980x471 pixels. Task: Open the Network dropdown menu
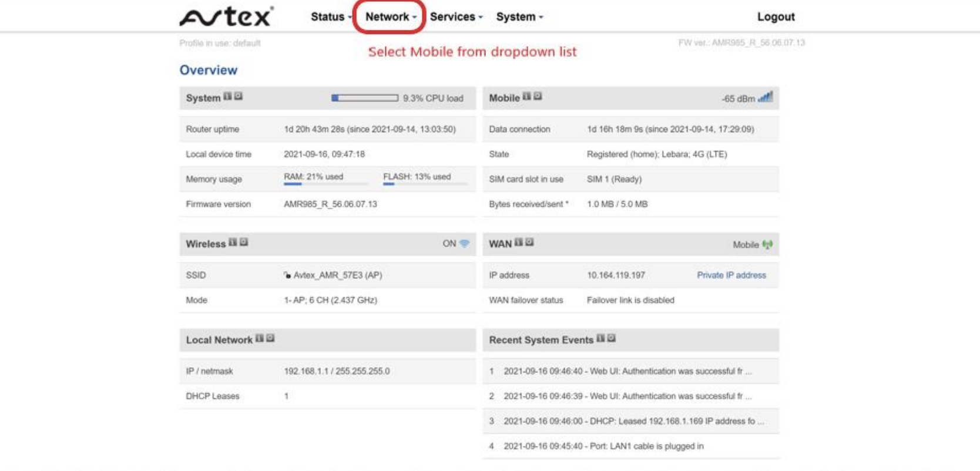point(391,17)
